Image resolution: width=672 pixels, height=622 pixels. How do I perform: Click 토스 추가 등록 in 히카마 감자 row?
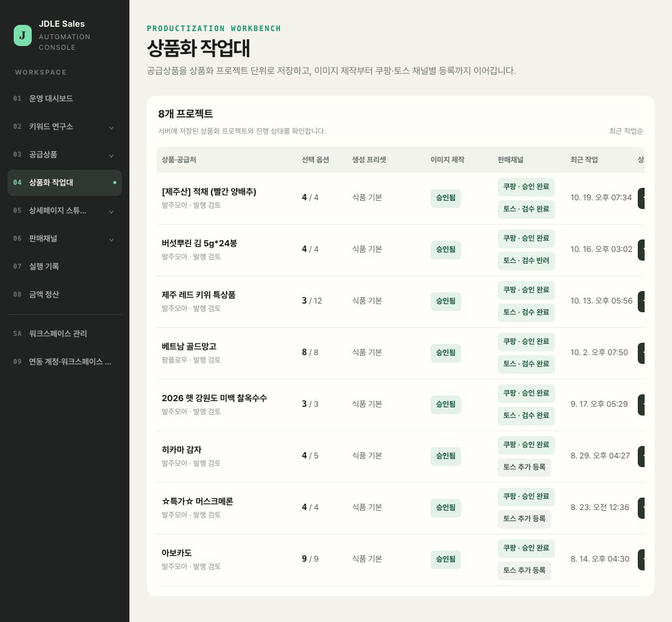[x=525, y=467]
